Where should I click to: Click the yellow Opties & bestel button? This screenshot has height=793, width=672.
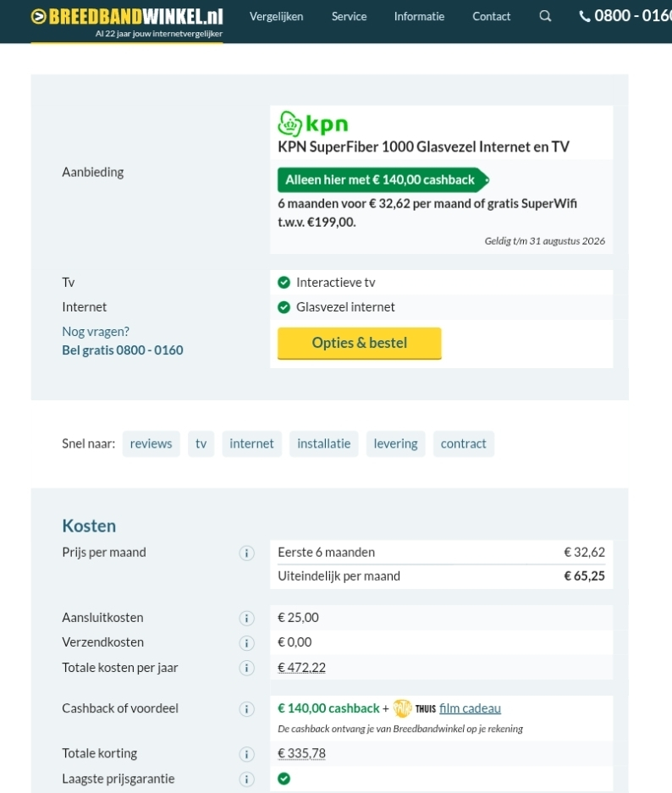click(360, 344)
